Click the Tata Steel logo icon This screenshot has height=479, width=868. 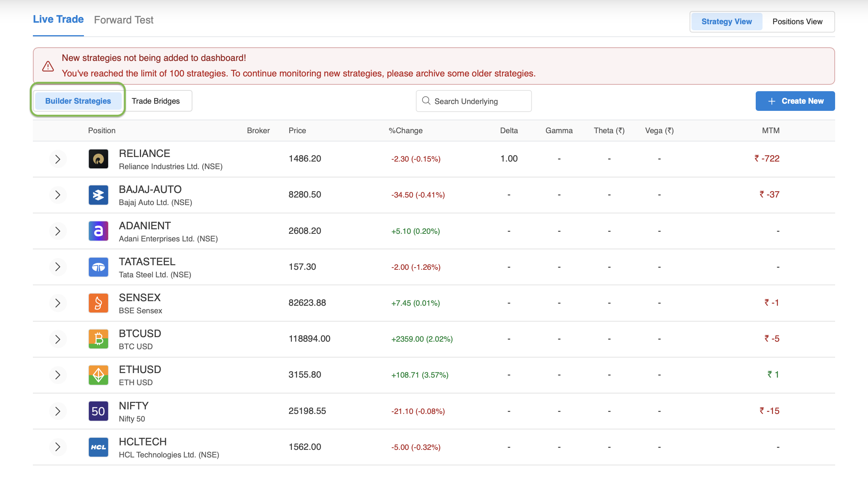98,267
